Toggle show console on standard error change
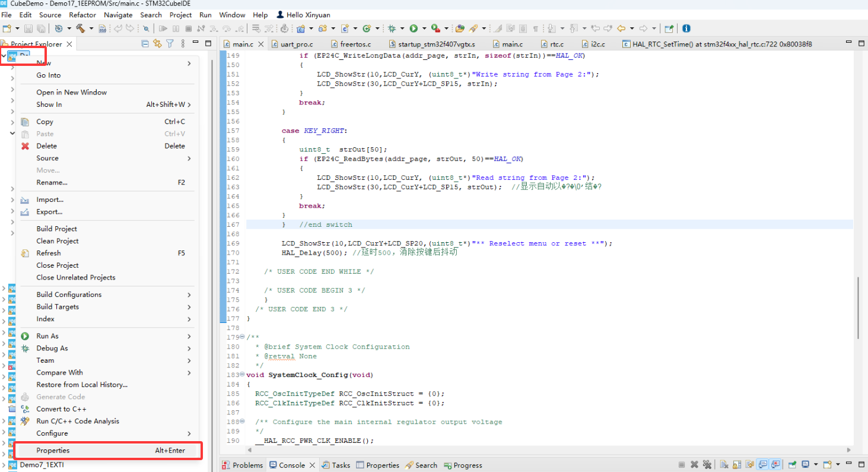 [x=775, y=464]
